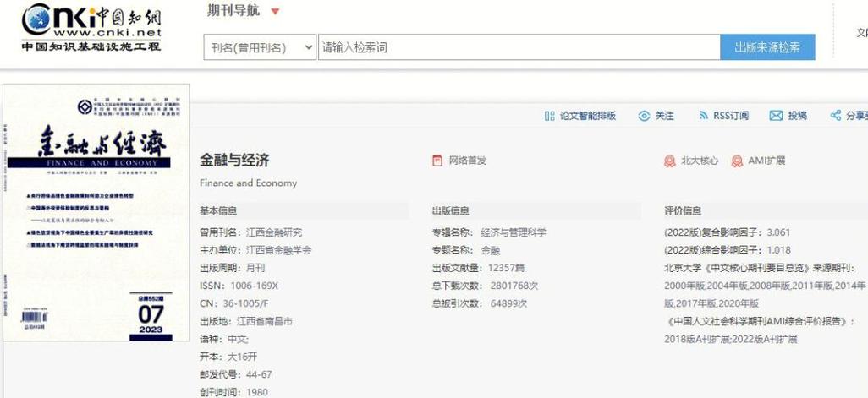This screenshot has width=868, height=398.
Task: Click the 邮发代号 44-67 entry
Action: (x=236, y=374)
